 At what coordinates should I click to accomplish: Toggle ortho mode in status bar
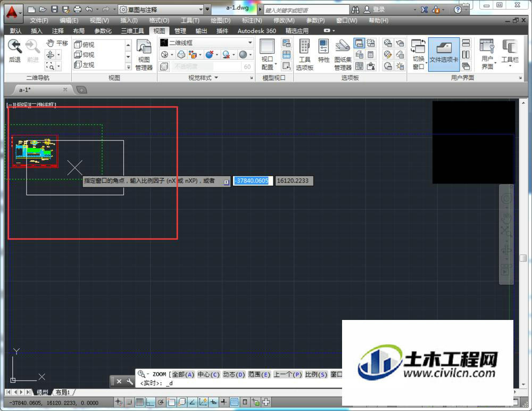151,402
